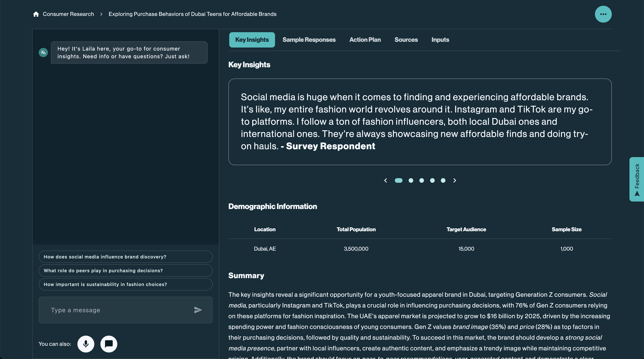Image resolution: width=644 pixels, height=359 pixels.
Task: Select the fifth carousel dot
Action: tap(443, 180)
